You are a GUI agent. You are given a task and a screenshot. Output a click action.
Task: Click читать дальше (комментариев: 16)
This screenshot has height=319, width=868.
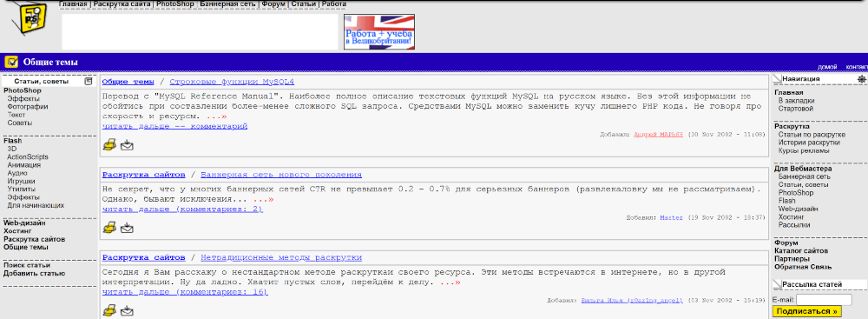[x=185, y=292]
